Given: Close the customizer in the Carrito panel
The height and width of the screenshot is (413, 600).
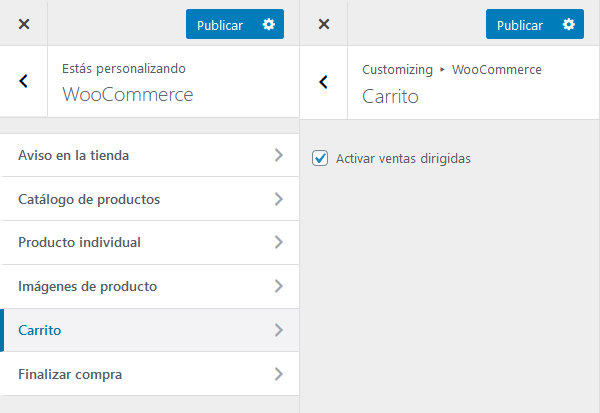Looking at the screenshot, I should [x=324, y=25].
